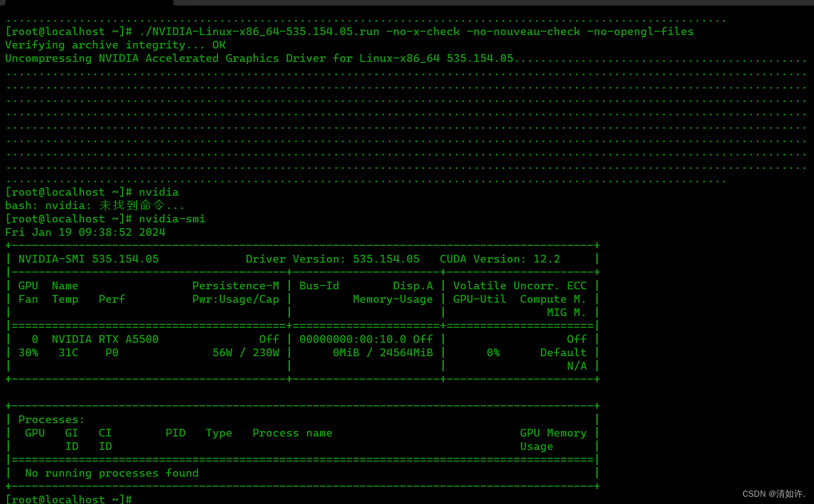
Task: Click the 'No running processes found' message
Action: (x=112, y=473)
